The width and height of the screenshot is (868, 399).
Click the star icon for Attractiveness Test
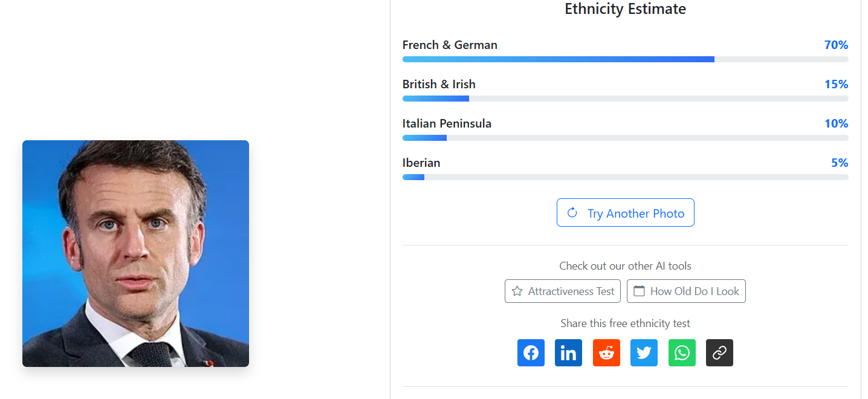pos(517,291)
